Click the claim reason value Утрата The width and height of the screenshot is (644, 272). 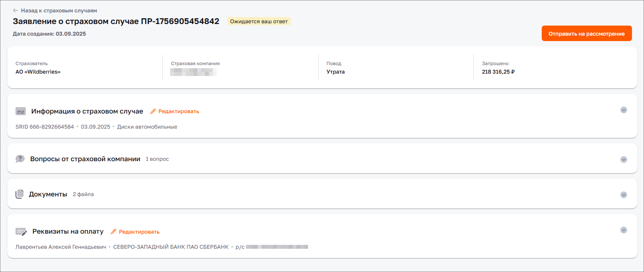point(336,72)
